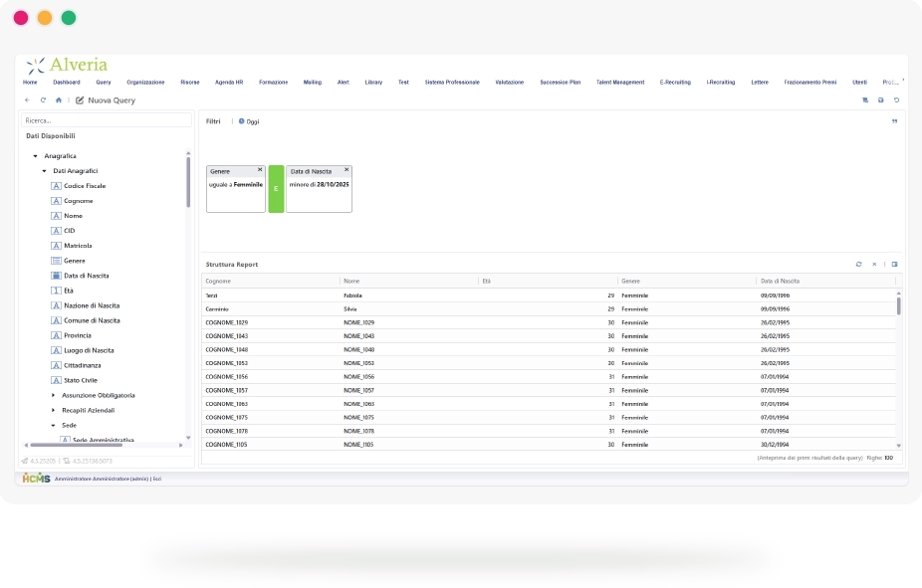Open the Frazionamento Premi menu
The height and width of the screenshot is (588, 922).
[810, 83]
